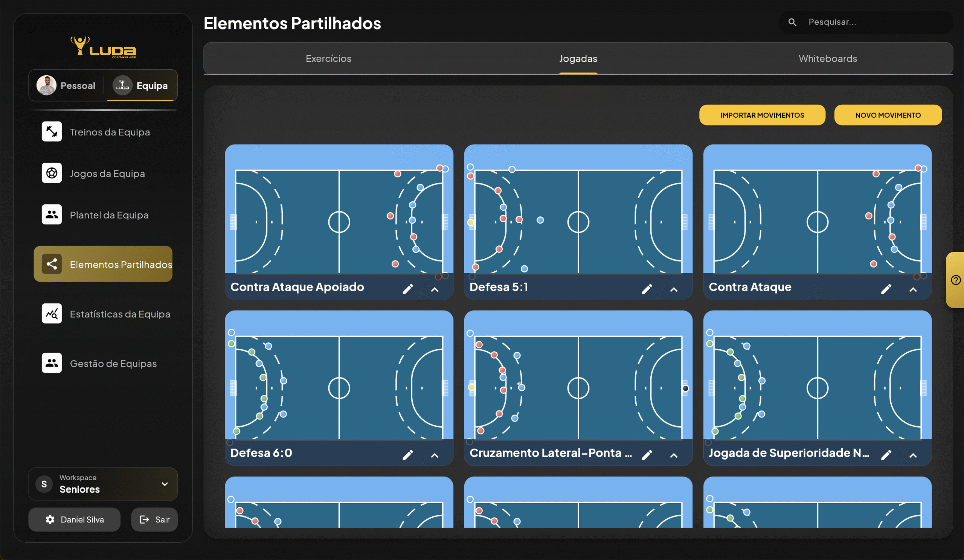
Task: Open Jogos da Equipa ball icon
Action: point(52,173)
